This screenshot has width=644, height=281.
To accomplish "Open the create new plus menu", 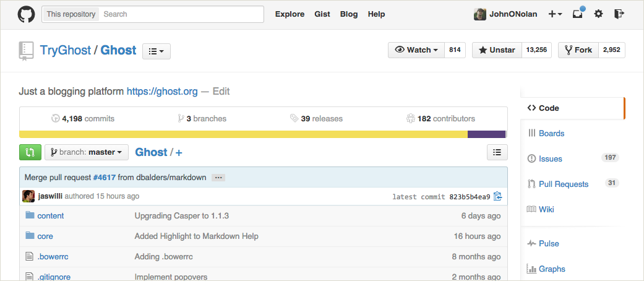I will (x=556, y=14).
